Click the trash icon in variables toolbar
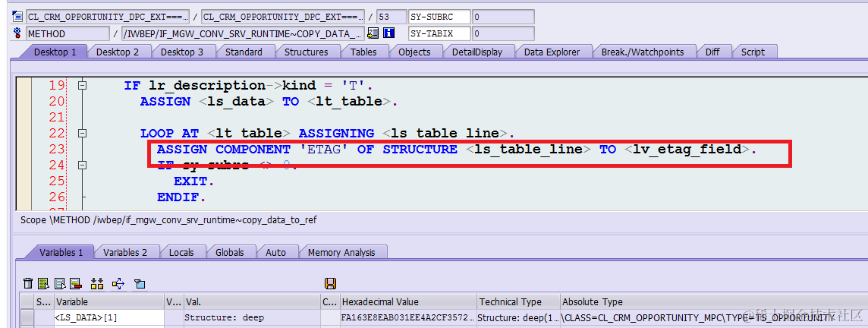The width and height of the screenshot is (868, 328). click(28, 284)
